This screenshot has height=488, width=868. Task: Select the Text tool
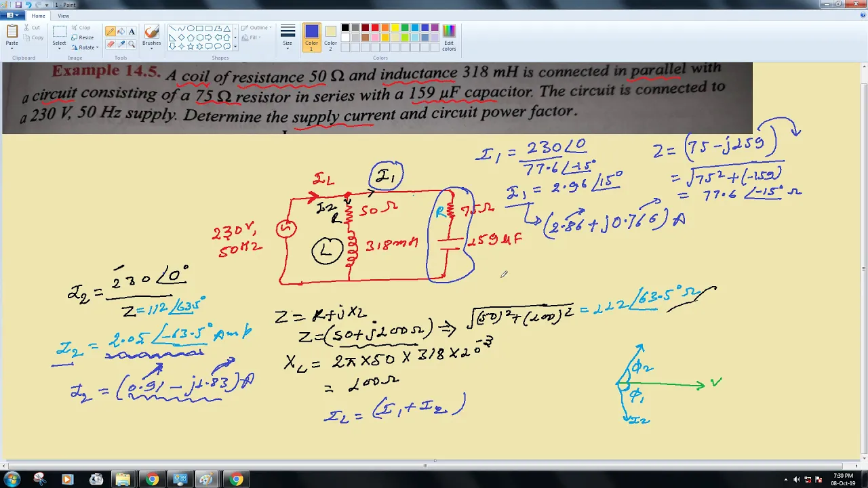point(132,31)
